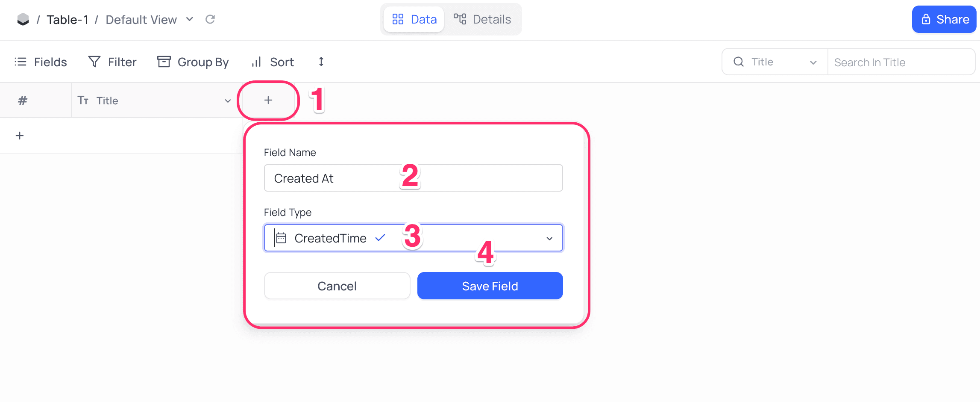
Task: Expand the Title search field selector
Action: [x=813, y=62]
